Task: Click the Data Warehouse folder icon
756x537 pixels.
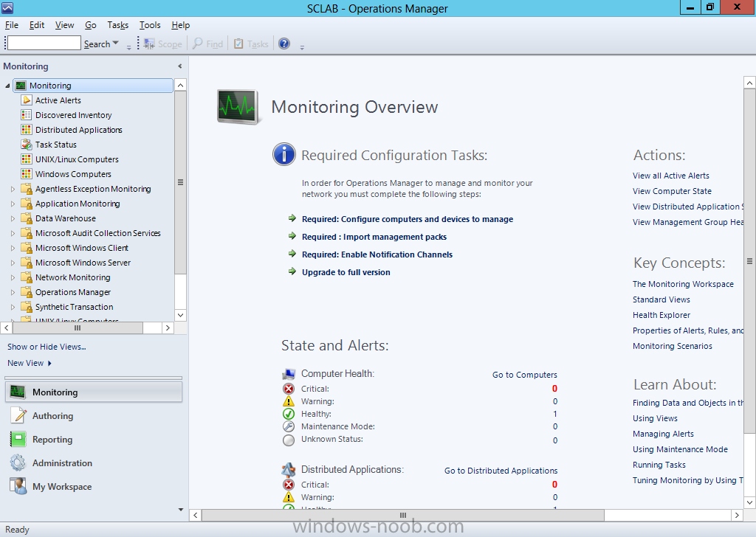Action: point(27,218)
